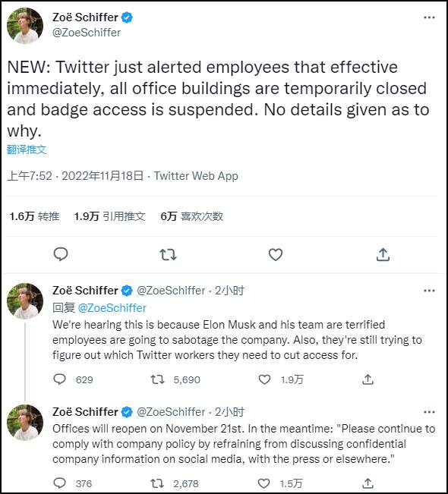Image resolution: width=448 pixels, height=494 pixels.
Task: Open Zoë Schiffer's profile picture on main tweet
Action: pyautogui.click(x=25, y=25)
